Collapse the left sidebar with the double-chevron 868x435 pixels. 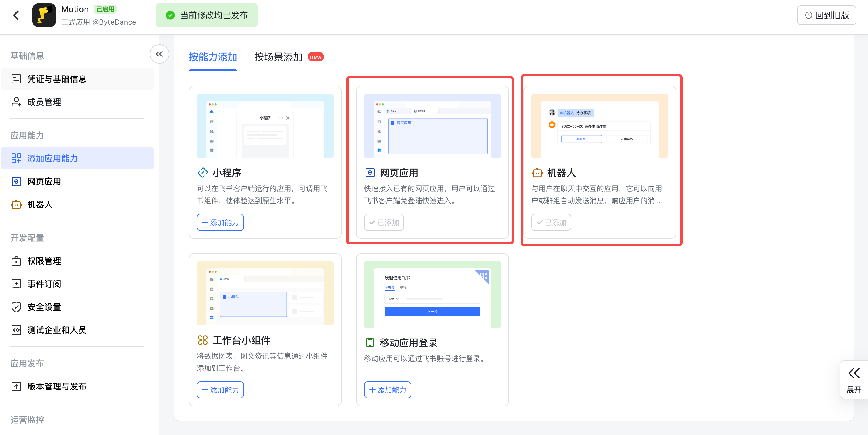159,54
